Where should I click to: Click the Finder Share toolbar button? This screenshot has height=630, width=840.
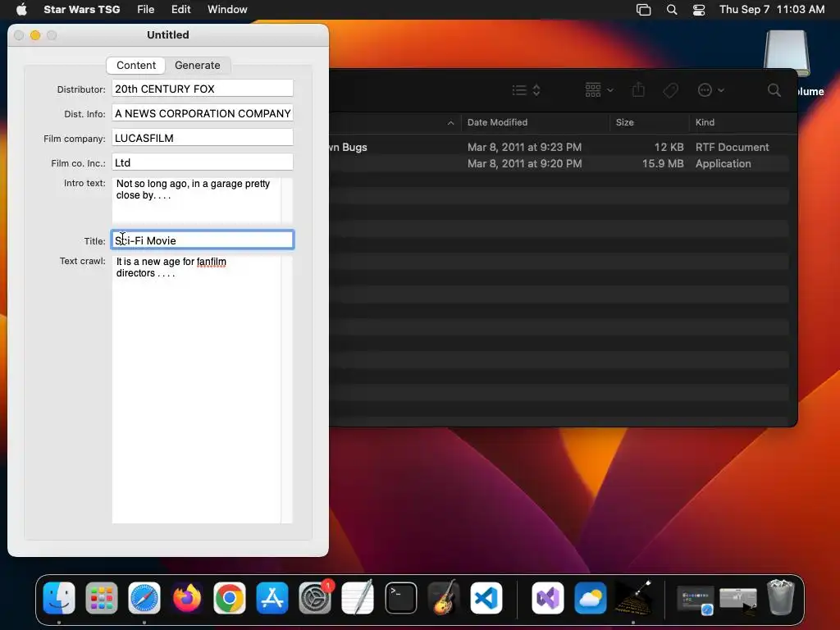point(638,89)
